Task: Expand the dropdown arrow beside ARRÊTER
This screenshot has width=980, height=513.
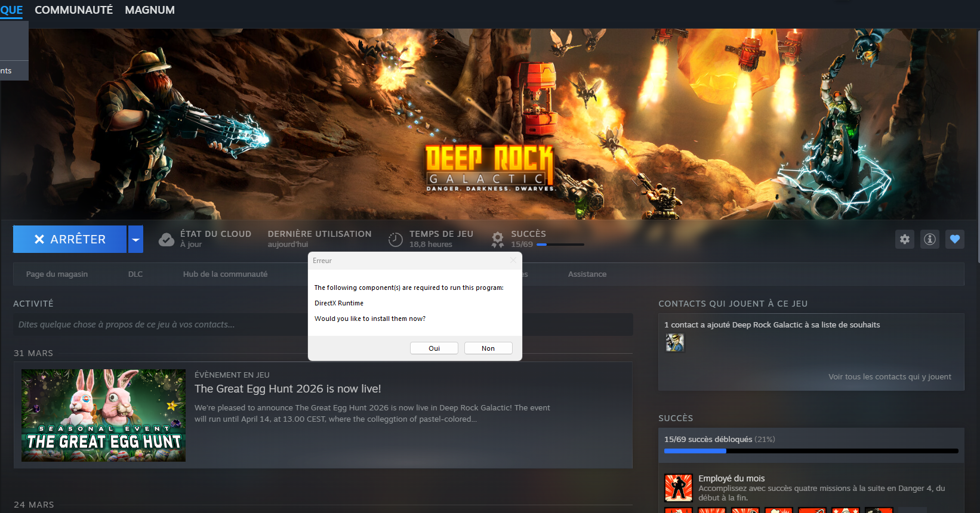Action: coord(136,239)
